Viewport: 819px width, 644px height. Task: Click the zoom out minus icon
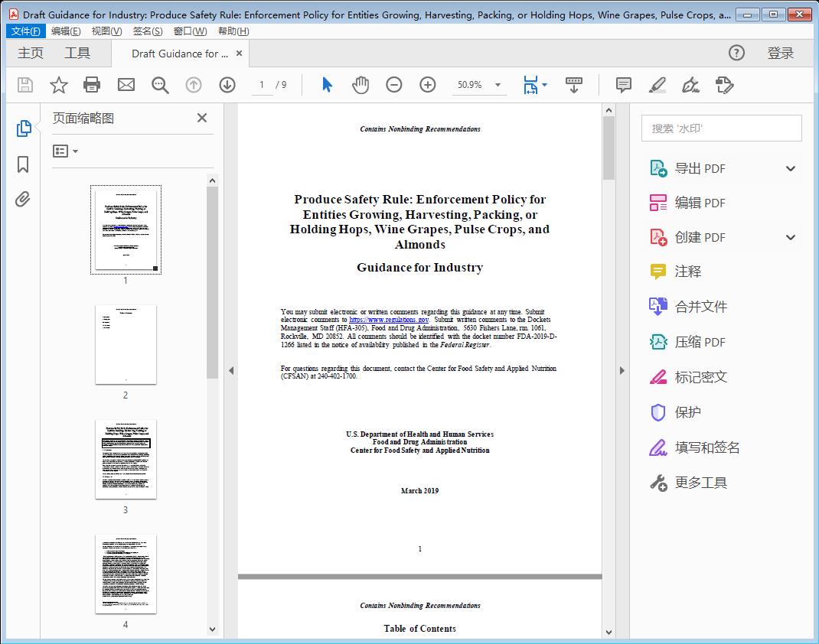coord(394,85)
